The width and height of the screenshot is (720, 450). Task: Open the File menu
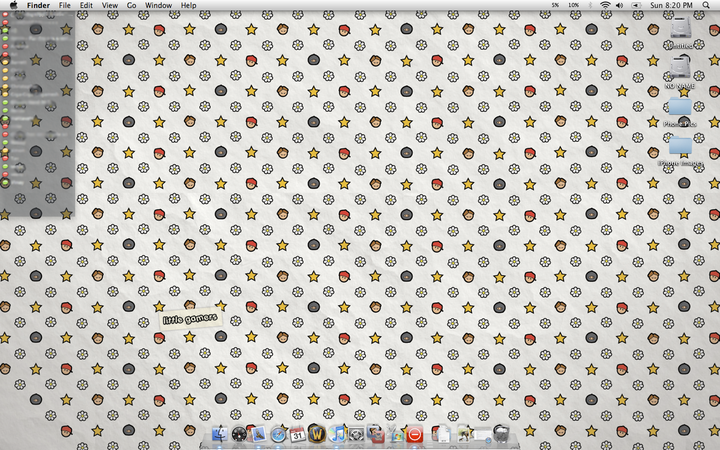point(65,5)
